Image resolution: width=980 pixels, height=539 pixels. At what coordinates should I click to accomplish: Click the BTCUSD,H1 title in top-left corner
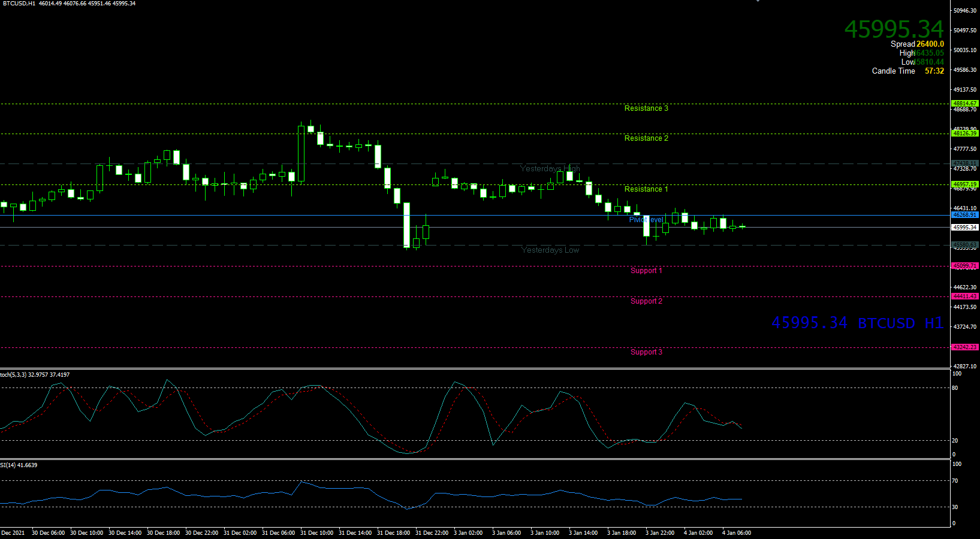pos(18,4)
